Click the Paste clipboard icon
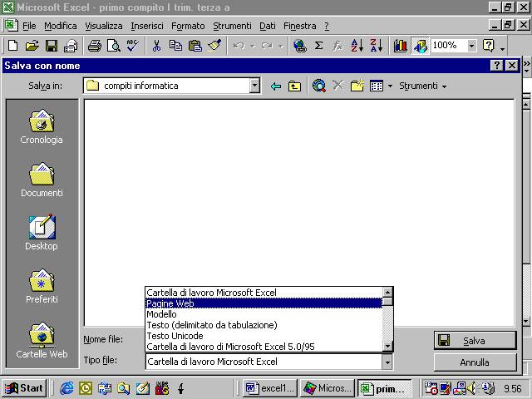This screenshot has height=399, width=532. (x=195, y=46)
